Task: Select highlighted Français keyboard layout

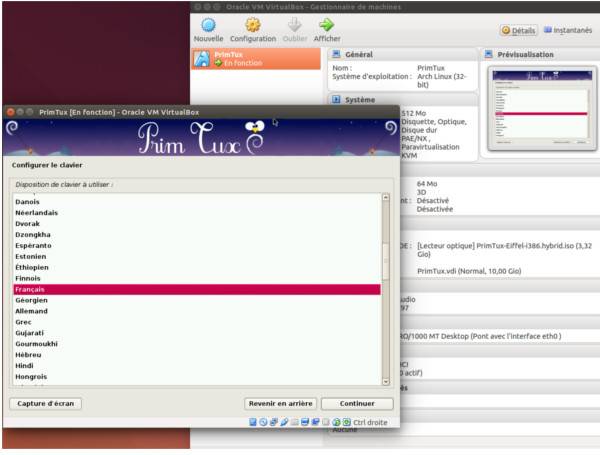Action: [x=197, y=289]
